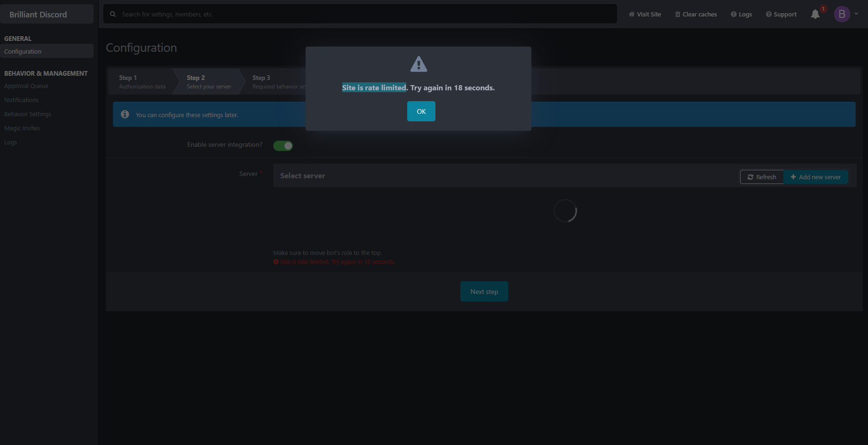The image size is (868, 445).
Task: Click the Next step button
Action: [x=484, y=292]
